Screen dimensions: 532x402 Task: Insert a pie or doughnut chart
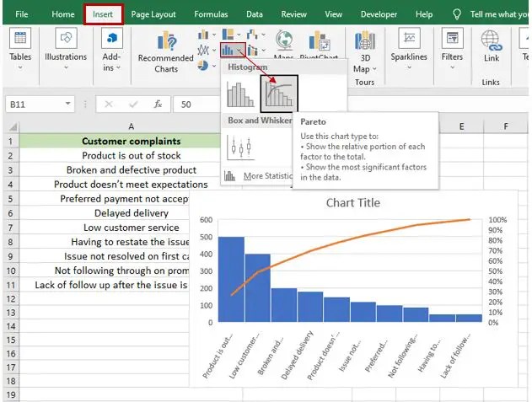[x=203, y=66]
